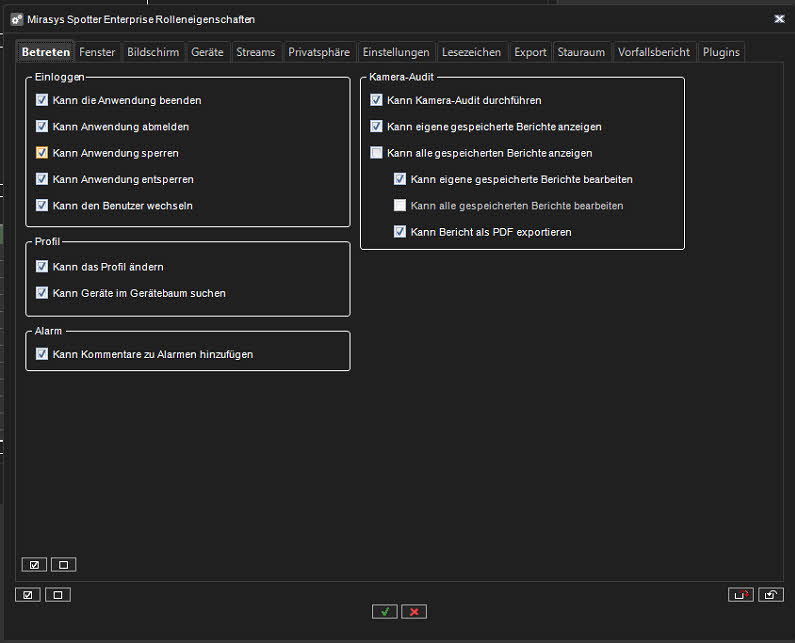Switch to the Privatsphäre tab
Screen dimensions: 795x643
319,52
